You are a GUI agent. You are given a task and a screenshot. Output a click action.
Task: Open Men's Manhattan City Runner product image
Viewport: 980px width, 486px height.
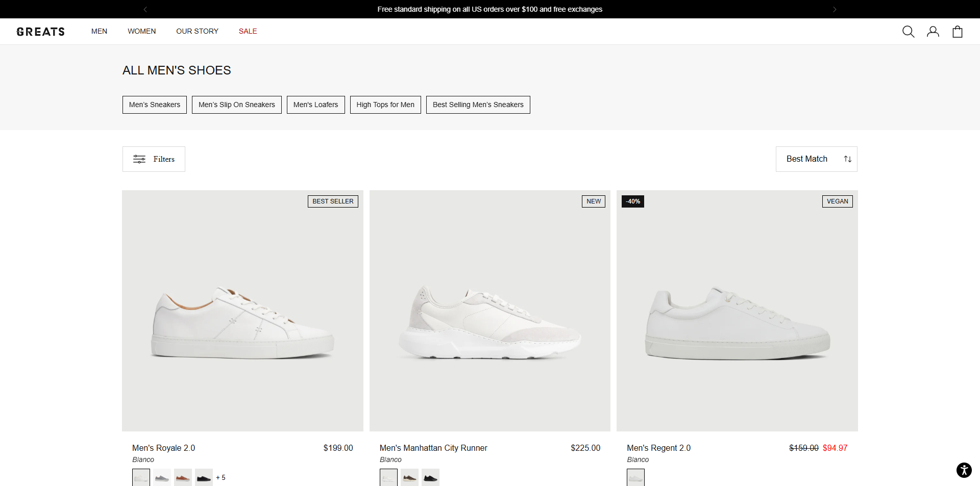coord(490,311)
